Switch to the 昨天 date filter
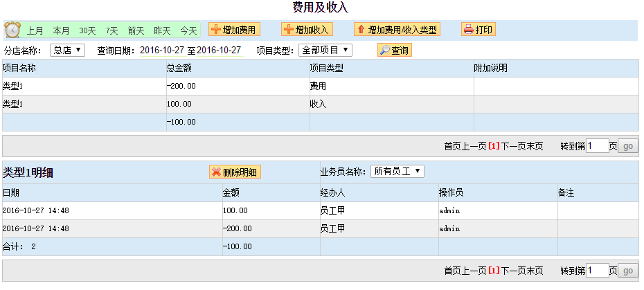Screen dimensions: 644x290 click(x=162, y=30)
